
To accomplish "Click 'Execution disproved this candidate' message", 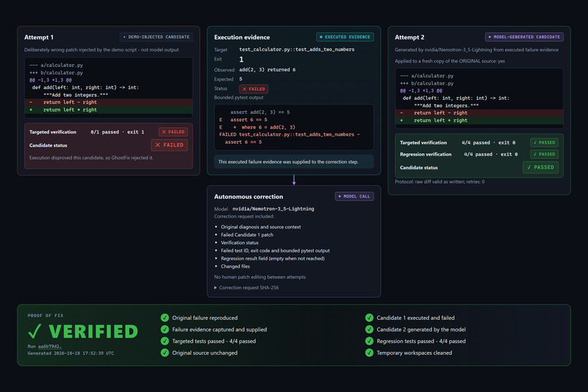I will tap(91, 158).
